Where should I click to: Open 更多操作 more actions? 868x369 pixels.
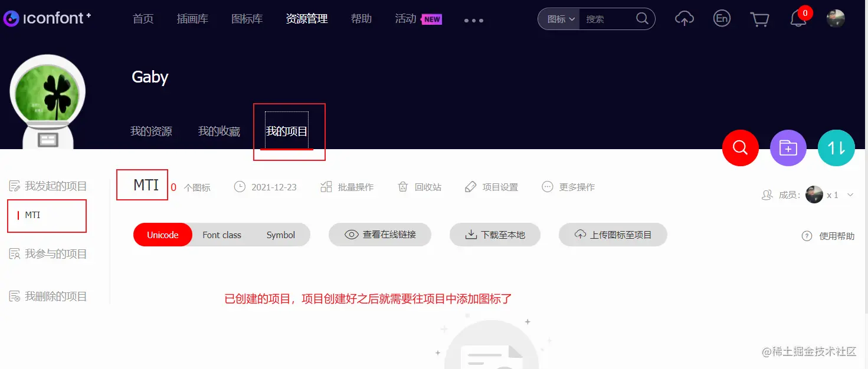tap(577, 187)
